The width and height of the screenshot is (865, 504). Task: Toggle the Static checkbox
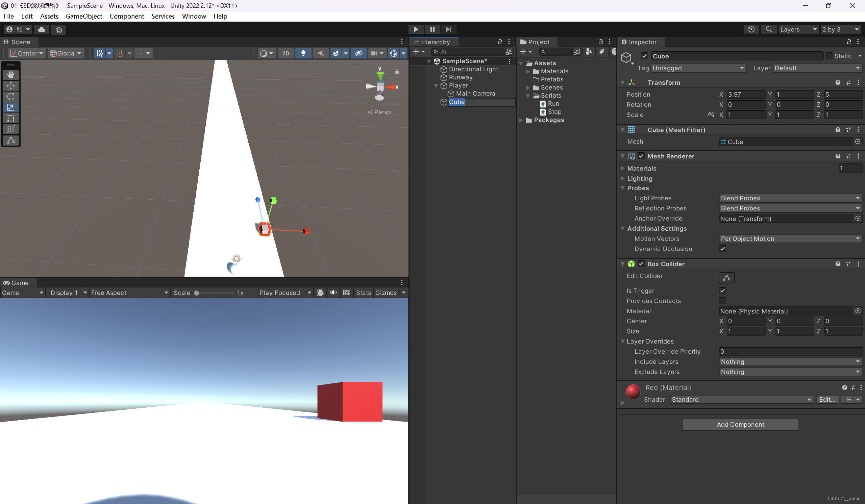coord(829,56)
